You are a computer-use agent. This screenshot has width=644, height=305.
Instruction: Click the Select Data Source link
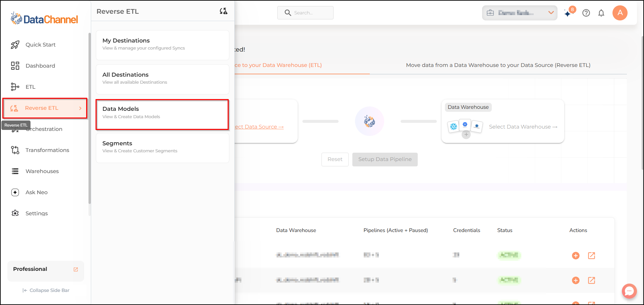point(259,127)
